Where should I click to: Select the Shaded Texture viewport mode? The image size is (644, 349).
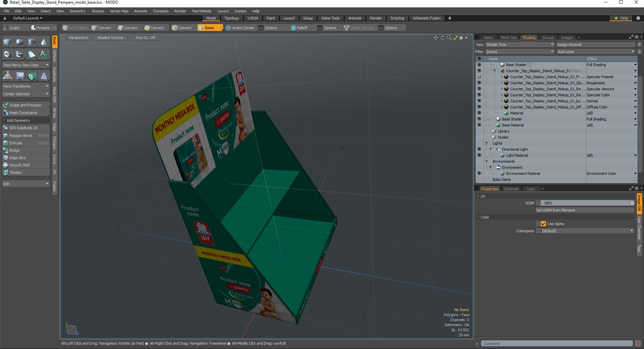tap(110, 38)
